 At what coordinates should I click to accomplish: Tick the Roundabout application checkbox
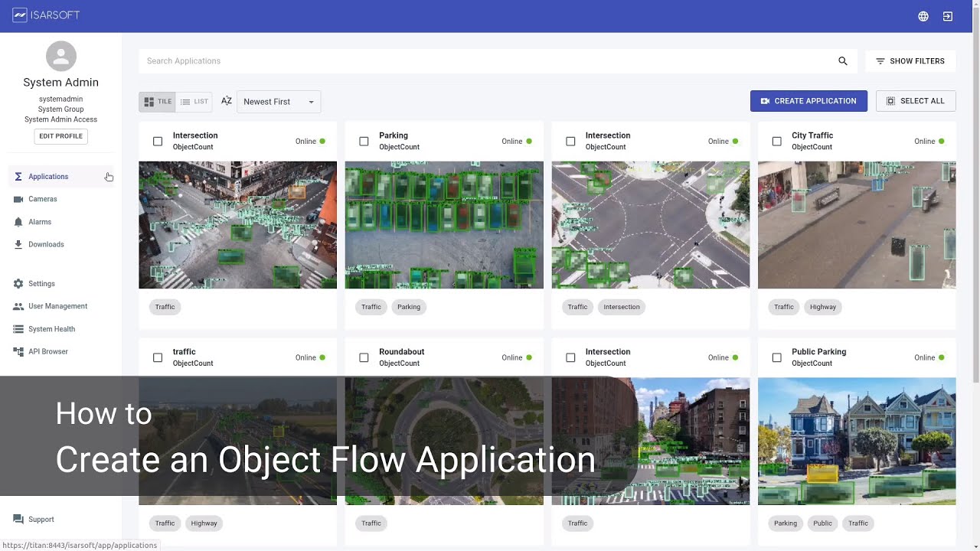pyautogui.click(x=364, y=357)
